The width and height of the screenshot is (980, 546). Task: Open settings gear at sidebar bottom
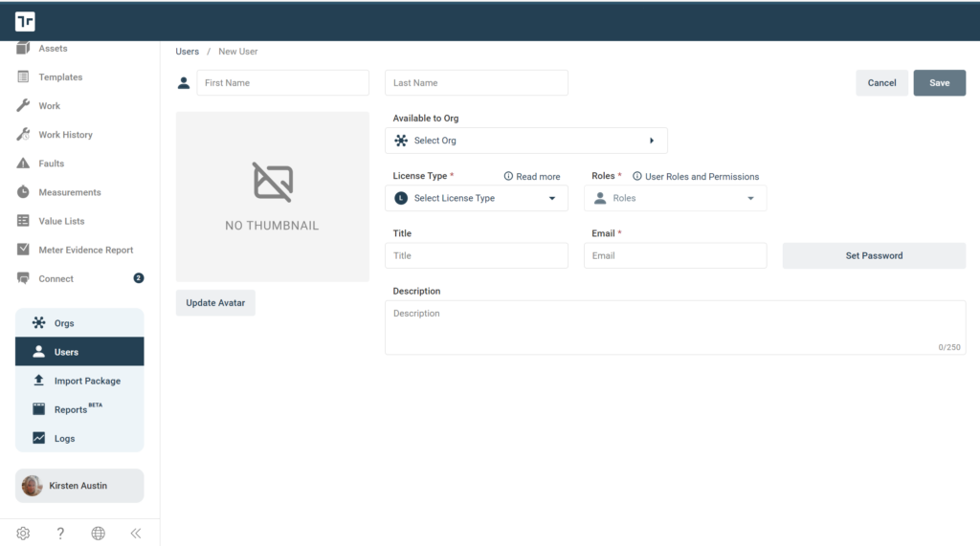(23, 533)
